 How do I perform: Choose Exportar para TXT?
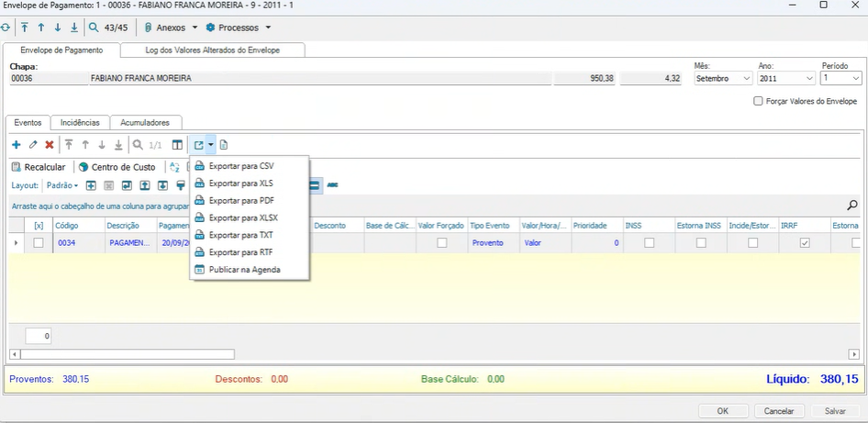coord(249,235)
